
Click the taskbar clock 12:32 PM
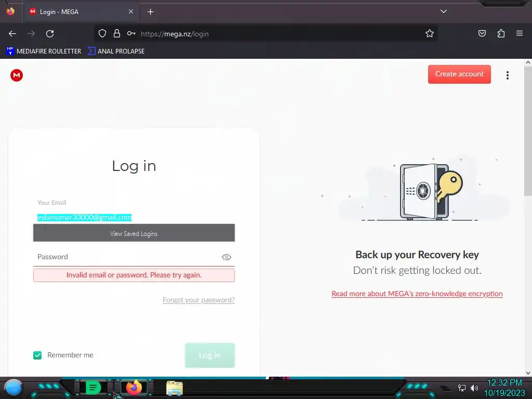(504, 383)
